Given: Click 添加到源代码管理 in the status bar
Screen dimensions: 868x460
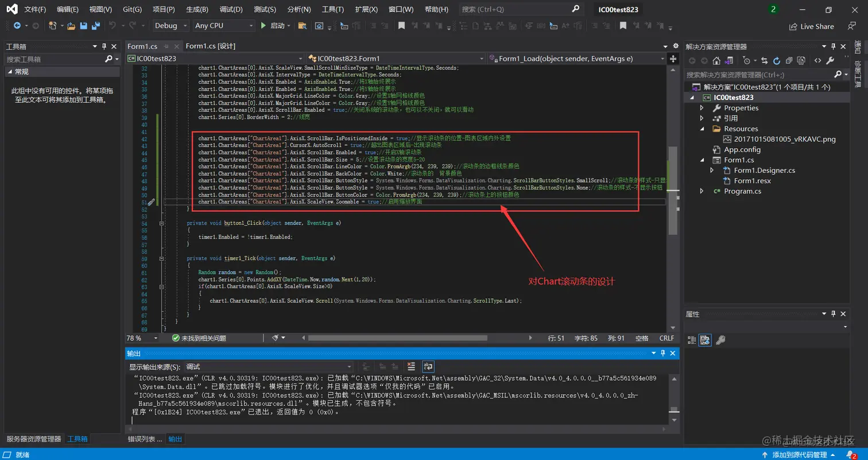Looking at the screenshot, I should tap(800, 455).
